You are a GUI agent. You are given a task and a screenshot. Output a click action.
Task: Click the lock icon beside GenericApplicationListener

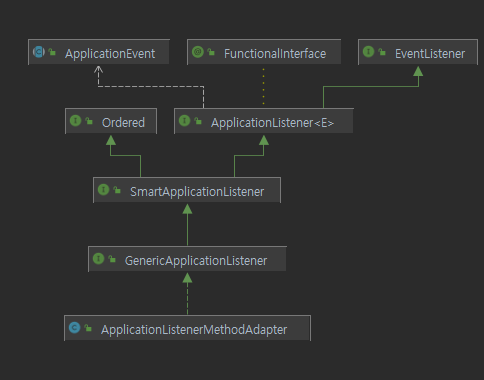pyautogui.click(x=112, y=259)
